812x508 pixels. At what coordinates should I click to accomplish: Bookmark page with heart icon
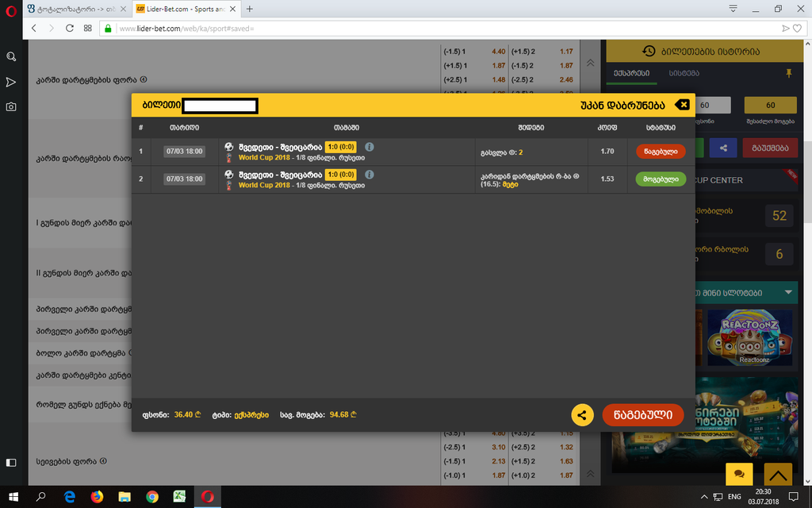(x=798, y=29)
